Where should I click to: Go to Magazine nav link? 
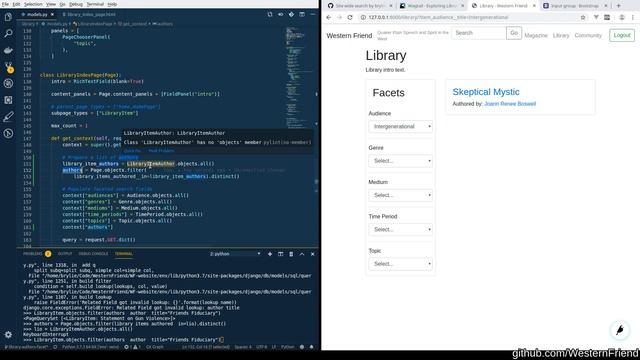[x=536, y=36]
